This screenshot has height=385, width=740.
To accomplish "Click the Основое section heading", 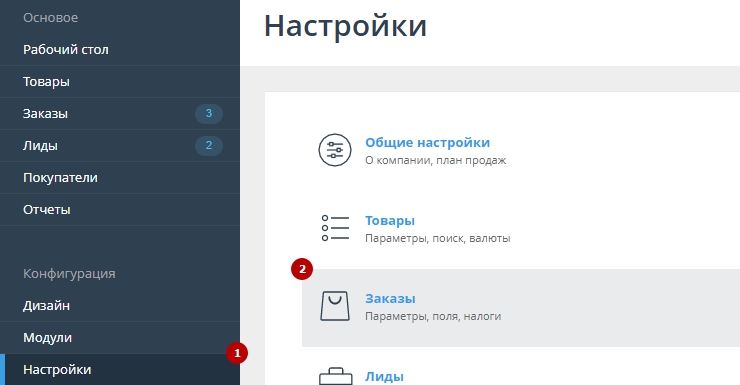I will 50,17.
